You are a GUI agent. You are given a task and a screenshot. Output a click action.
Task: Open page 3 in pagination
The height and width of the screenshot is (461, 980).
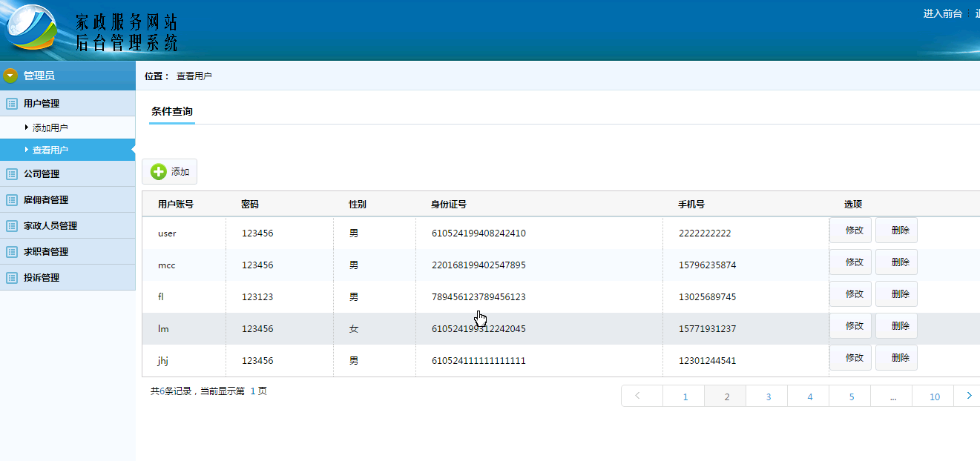767,396
